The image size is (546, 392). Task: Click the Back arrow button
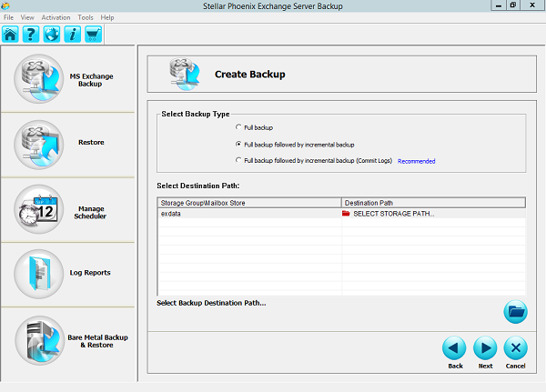pyautogui.click(x=454, y=347)
